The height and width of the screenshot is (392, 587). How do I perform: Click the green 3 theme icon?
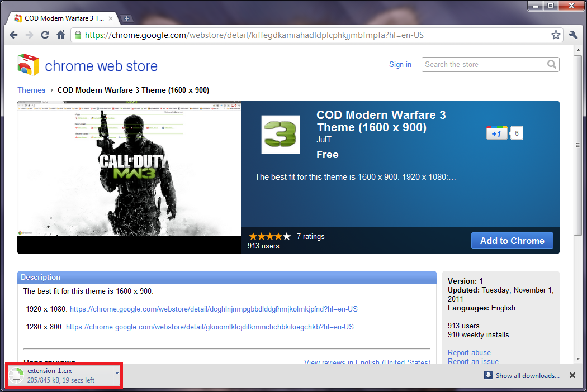click(x=281, y=135)
